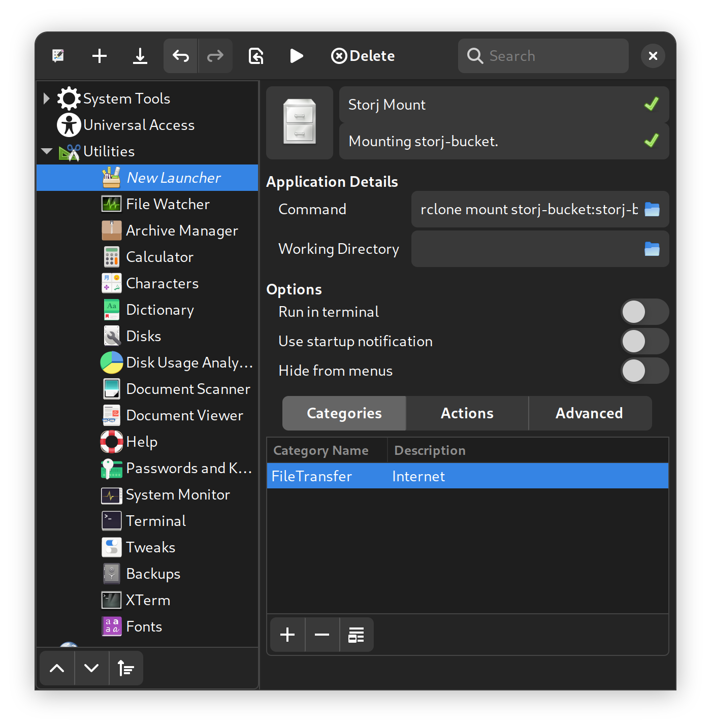Browse working directory folder icon
The image size is (711, 728).
tap(652, 249)
